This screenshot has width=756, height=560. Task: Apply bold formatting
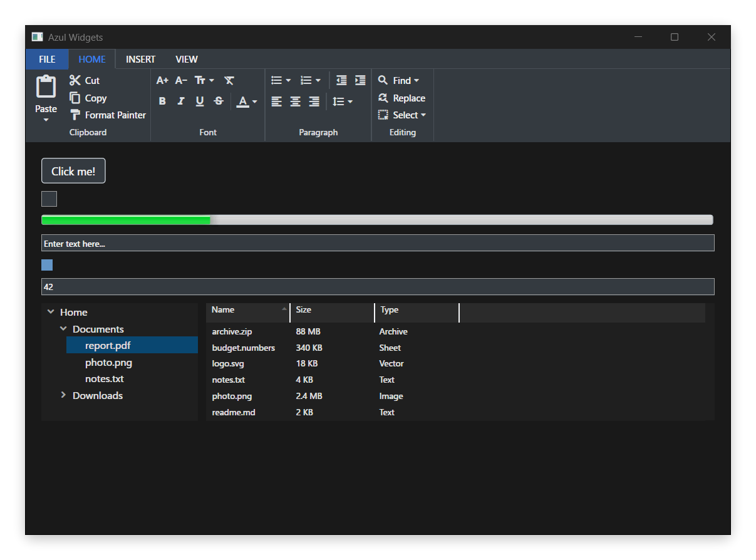tap(162, 101)
